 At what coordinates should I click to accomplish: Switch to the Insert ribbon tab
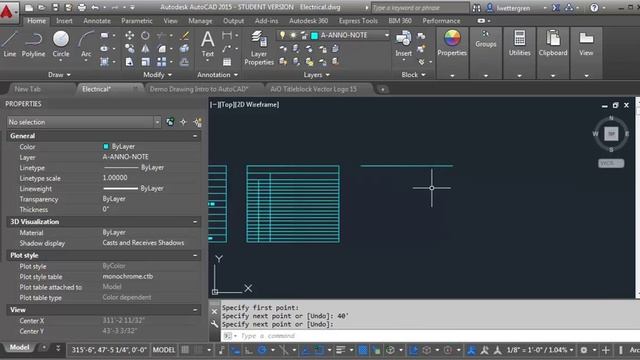(64, 20)
